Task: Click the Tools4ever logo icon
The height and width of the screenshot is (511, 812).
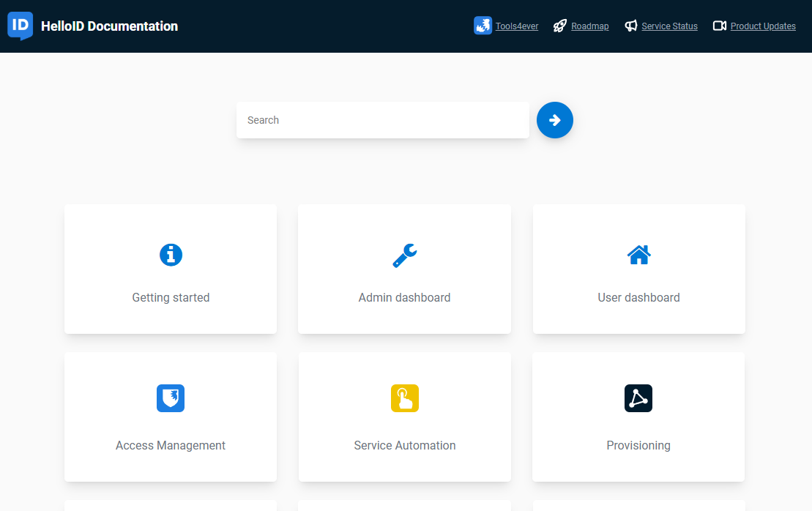Action: point(483,26)
